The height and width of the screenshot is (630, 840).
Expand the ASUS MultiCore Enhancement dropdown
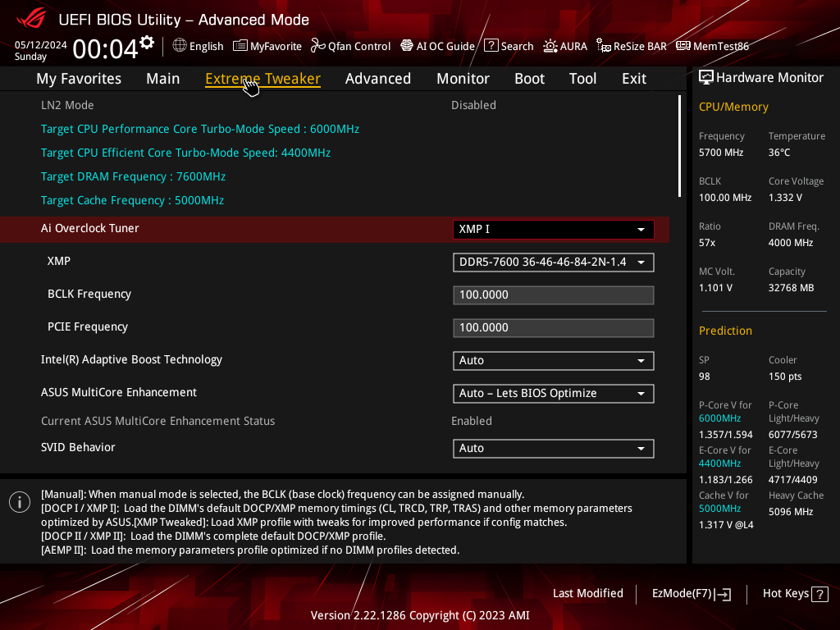(x=554, y=394)
